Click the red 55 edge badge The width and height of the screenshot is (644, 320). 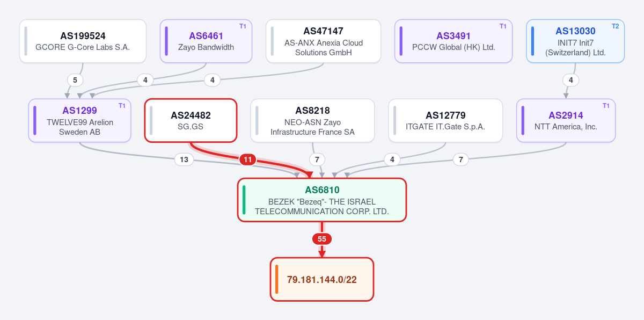pyautogui.click(x=322, y=239)
